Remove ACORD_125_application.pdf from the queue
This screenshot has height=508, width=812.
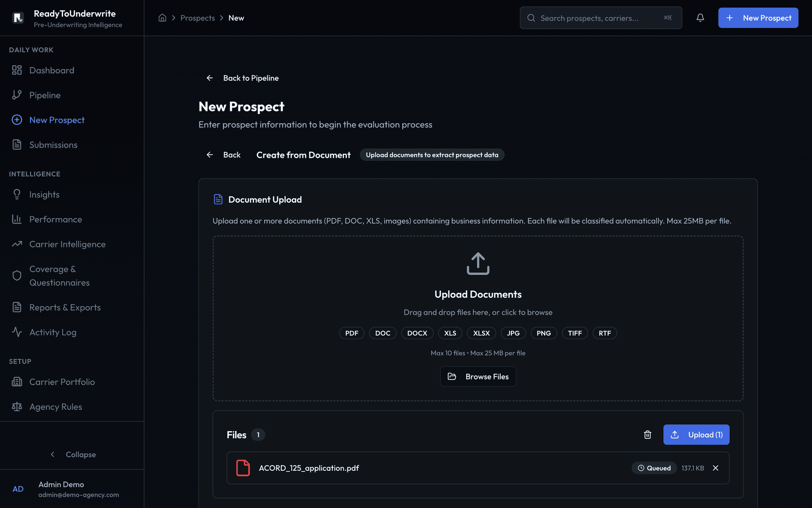[716, 468]
